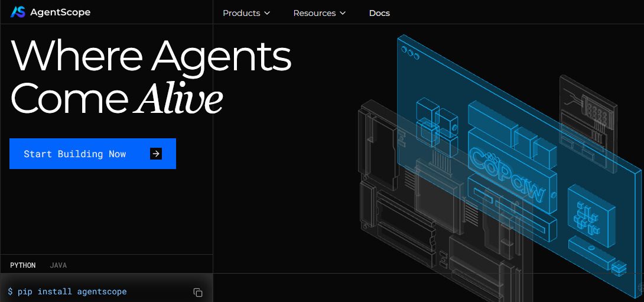Viewport: 644px width, 302px height.
Task: Click the Start Building Now button
Action: [x=93, y=154]
